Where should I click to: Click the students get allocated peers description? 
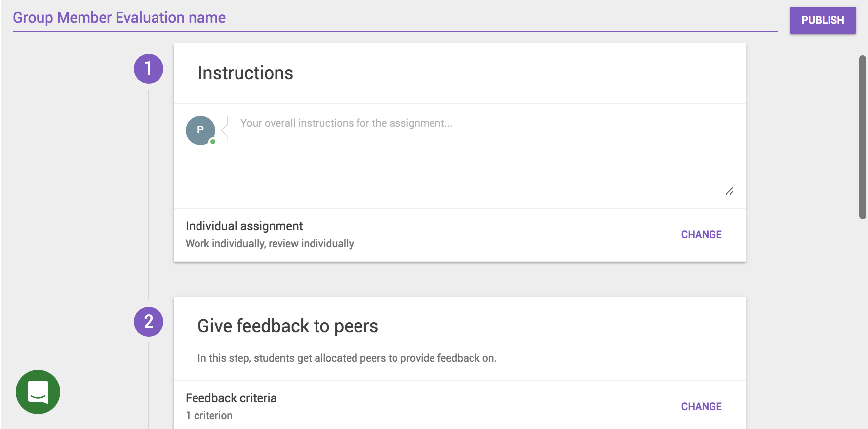[x=347, y=358]
